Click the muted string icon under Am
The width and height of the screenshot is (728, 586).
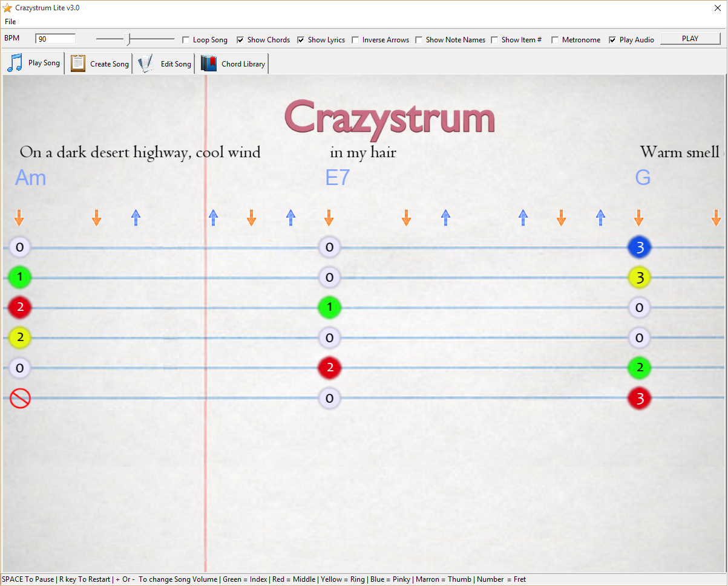tap(20, 398)
